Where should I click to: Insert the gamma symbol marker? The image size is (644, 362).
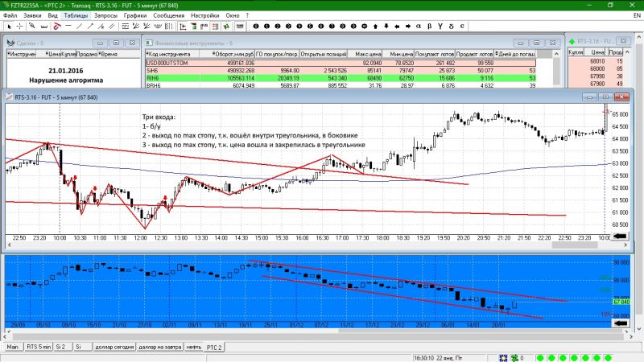(x=440, y=27)
